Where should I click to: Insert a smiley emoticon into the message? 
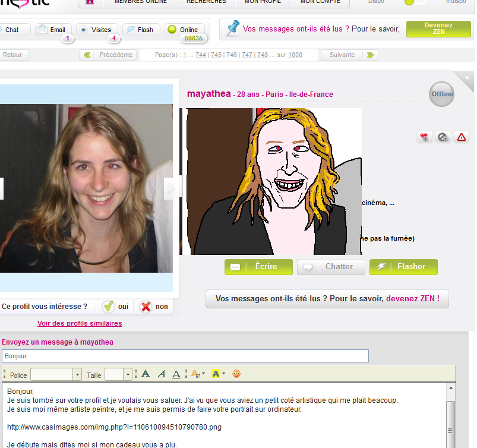(x=236, y=374)
